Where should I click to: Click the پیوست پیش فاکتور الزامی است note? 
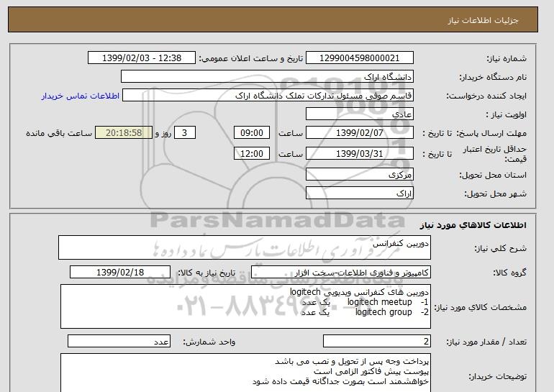371,372
